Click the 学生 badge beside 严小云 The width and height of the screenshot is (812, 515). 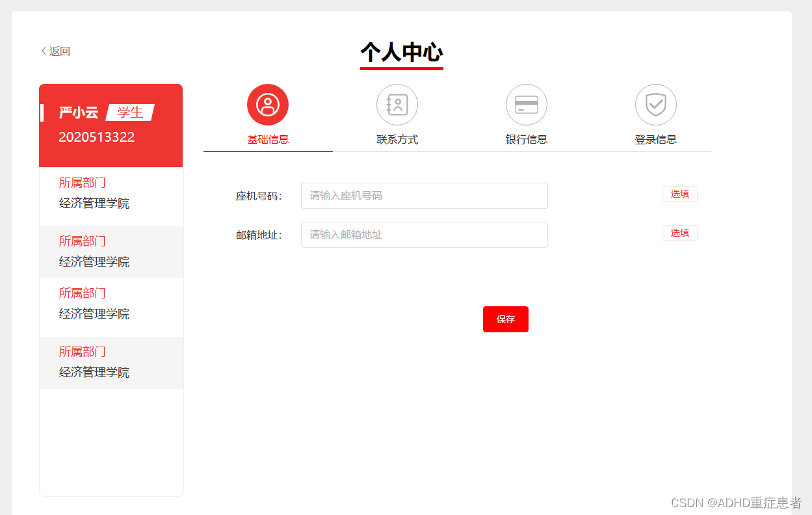129,112
